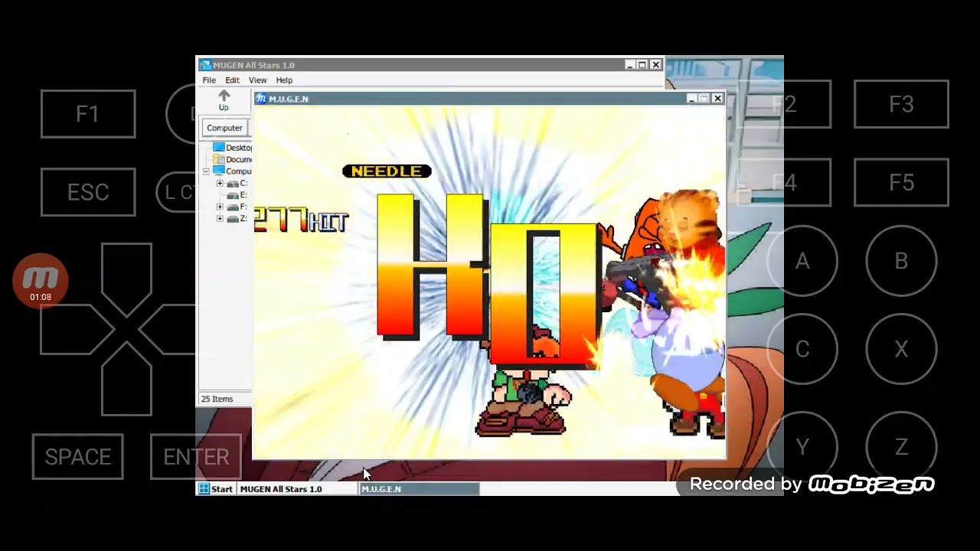Tap the round Z gamepad button
The width and height of the screenshot is (980, 551).
click(x=901, y=447)
